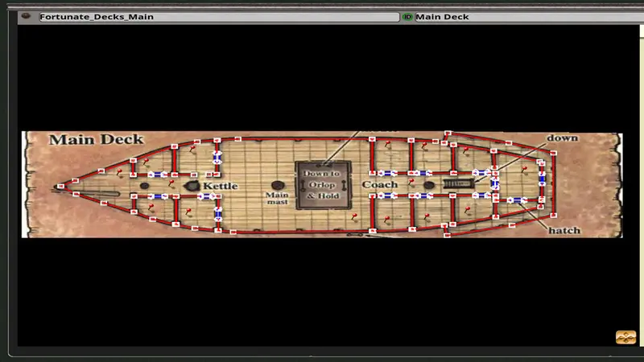Toggle the vertical blue door above Kettle

tap(217, 157)
